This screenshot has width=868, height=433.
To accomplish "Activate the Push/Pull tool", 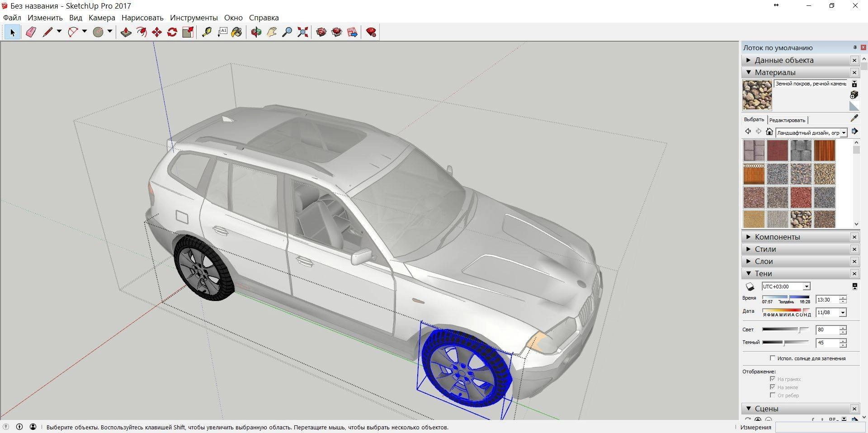I will (126, 32).
